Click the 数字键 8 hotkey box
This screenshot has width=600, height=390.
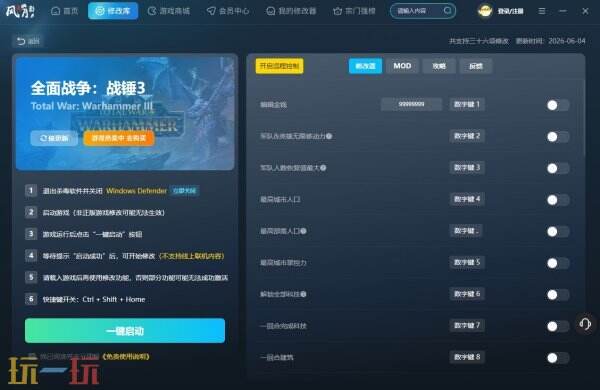pyautogui.click(x=467, y=357)
